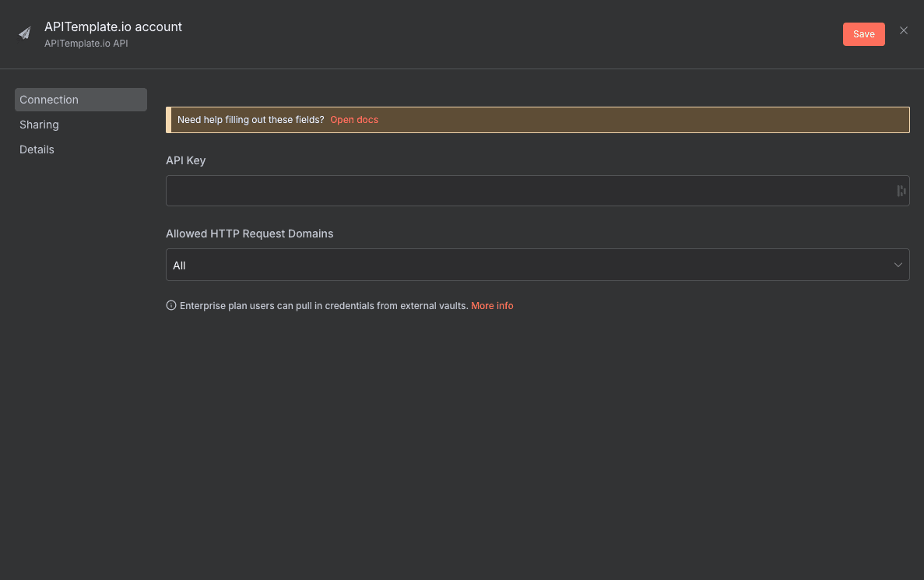Click the APITemplate.io API subtitle
924x580 pixels.
coord(86,43)
